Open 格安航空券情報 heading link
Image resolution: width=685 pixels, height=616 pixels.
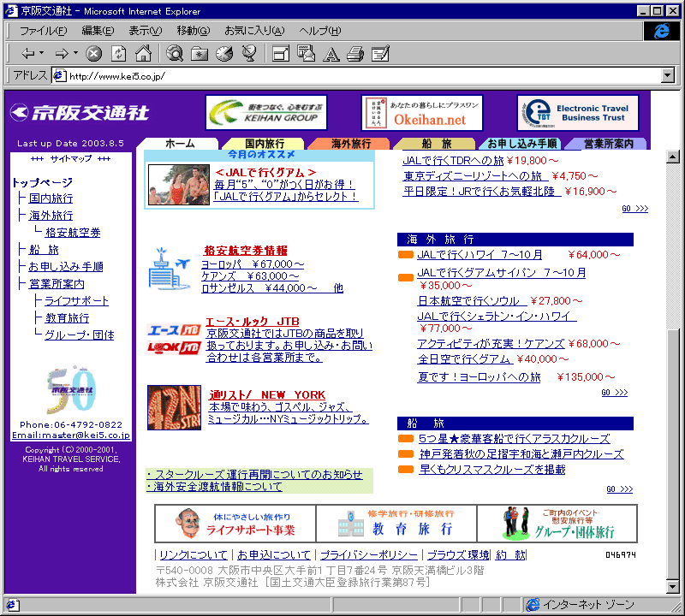click(246, 251)
